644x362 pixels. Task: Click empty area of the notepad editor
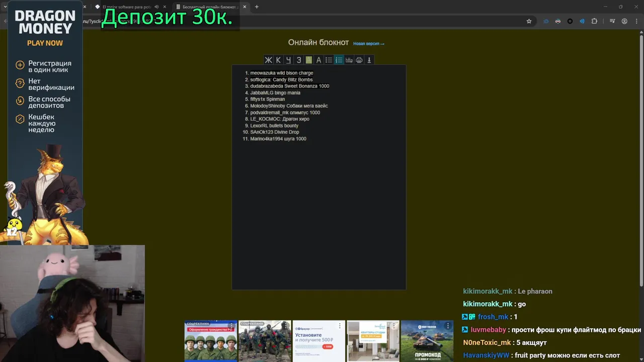tap(318, 216)
